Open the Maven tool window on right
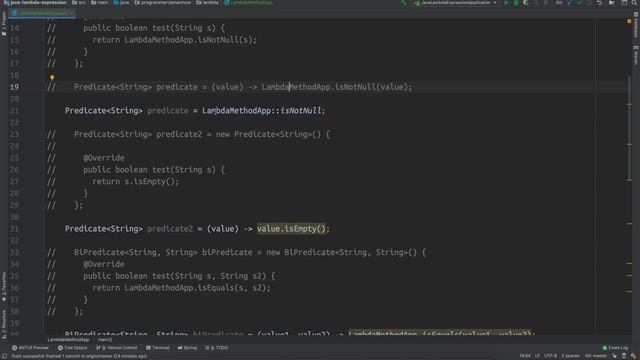640x360 pixels. (x=636, y=55)
